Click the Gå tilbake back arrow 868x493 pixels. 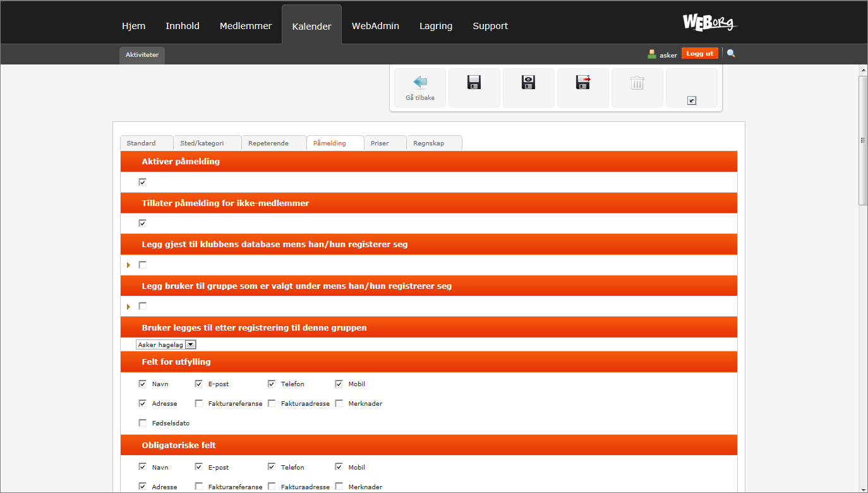pos(420,82)
